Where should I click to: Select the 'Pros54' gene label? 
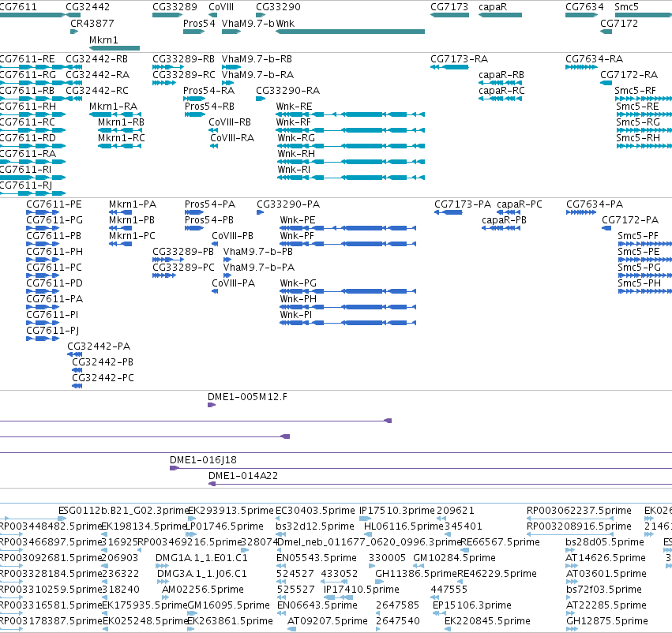tap(199, 23)
